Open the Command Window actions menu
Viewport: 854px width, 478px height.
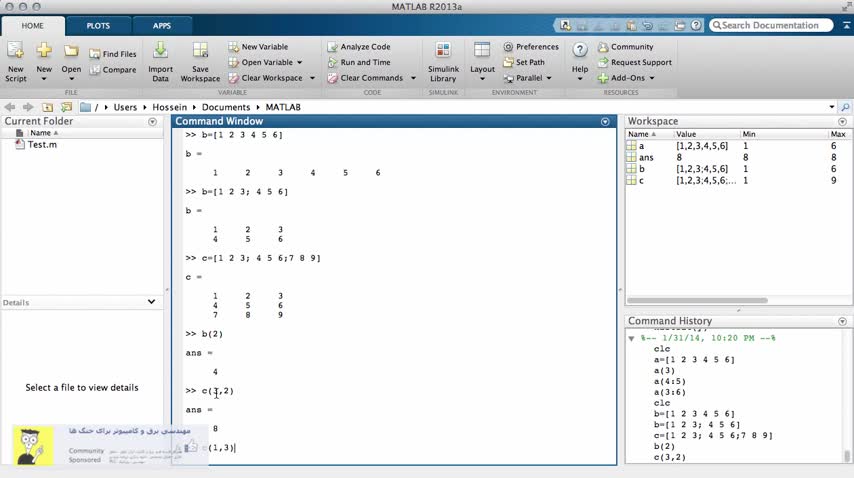(605, 121)
